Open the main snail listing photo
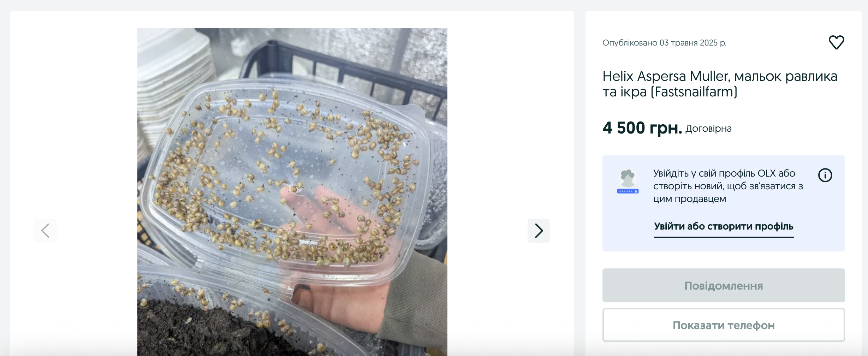This screenshot has width=868, height=356. [292, 192]
